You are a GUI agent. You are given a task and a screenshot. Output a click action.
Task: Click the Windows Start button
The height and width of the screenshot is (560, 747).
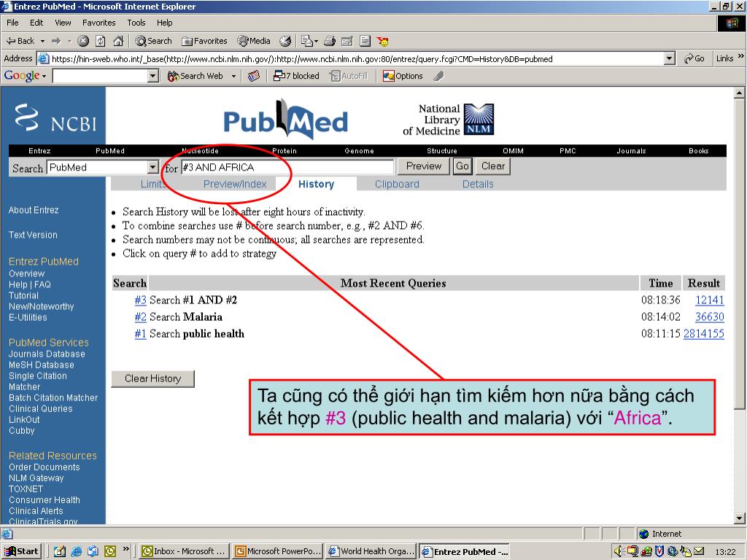tap(21, 551)
